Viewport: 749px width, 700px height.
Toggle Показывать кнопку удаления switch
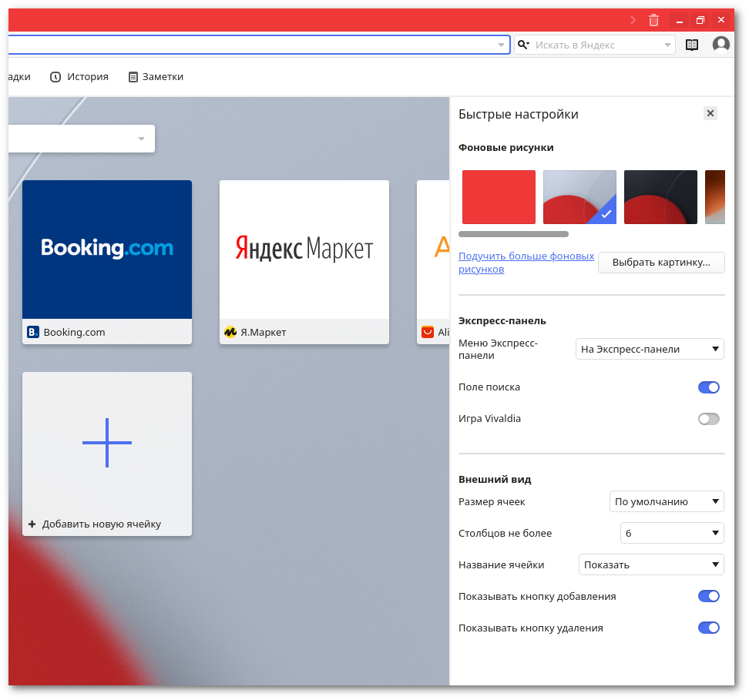click(708, 628)
